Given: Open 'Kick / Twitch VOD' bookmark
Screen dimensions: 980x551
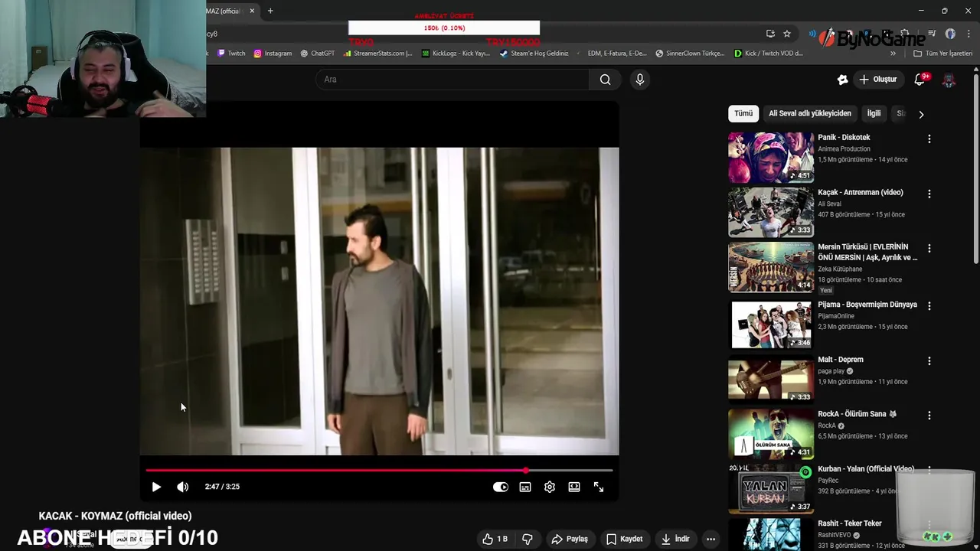Looking at the screenshot, I should [x=769, y=54].
